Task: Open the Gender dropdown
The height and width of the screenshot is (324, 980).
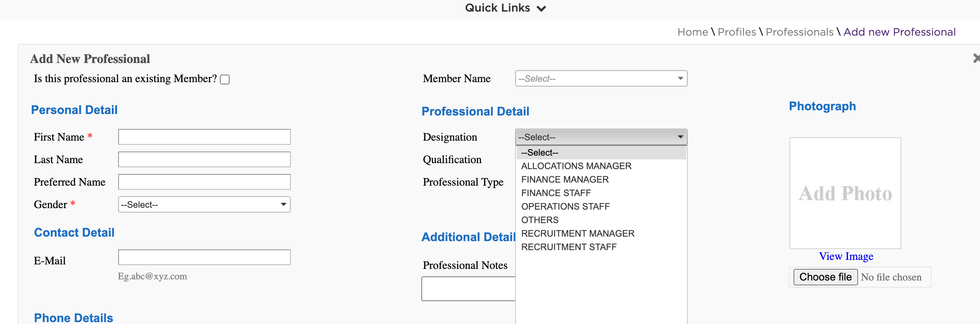Action: (x=204, y=204)
